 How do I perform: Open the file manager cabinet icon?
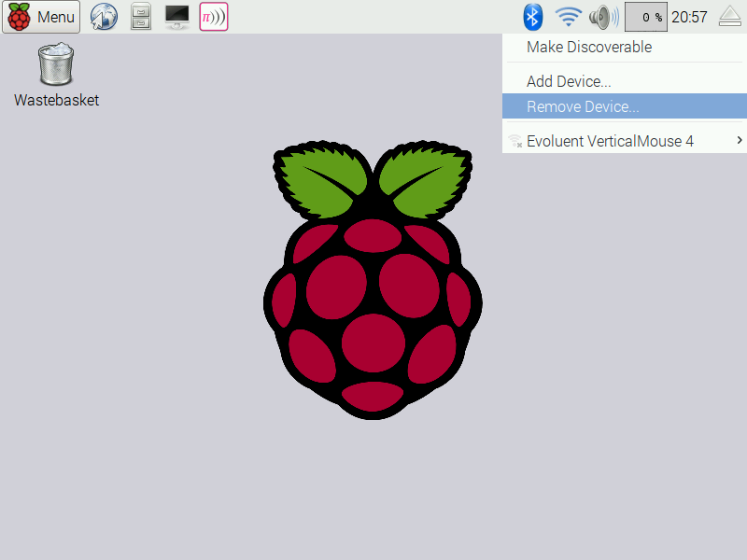141,17
